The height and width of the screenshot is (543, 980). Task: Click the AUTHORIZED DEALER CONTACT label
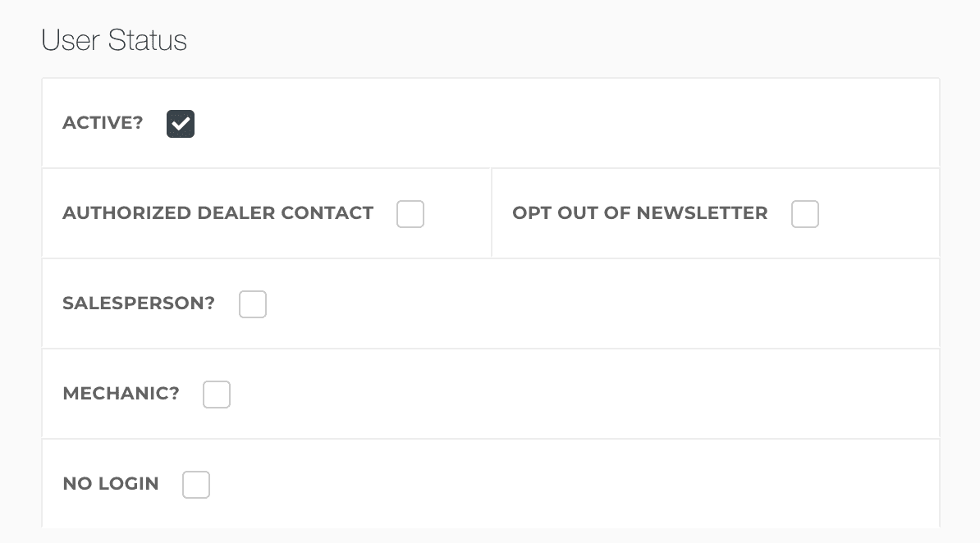(x=218, y=213)
